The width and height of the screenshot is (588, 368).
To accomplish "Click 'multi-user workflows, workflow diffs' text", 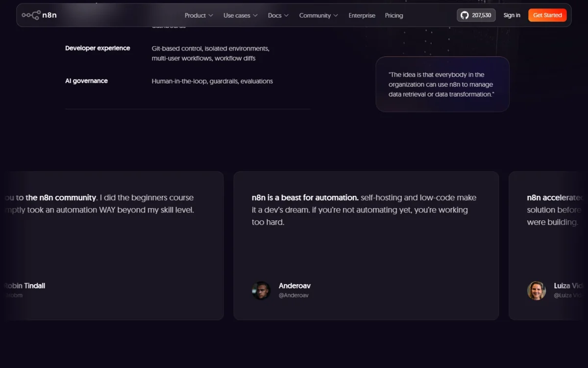I will pos(203,58).
